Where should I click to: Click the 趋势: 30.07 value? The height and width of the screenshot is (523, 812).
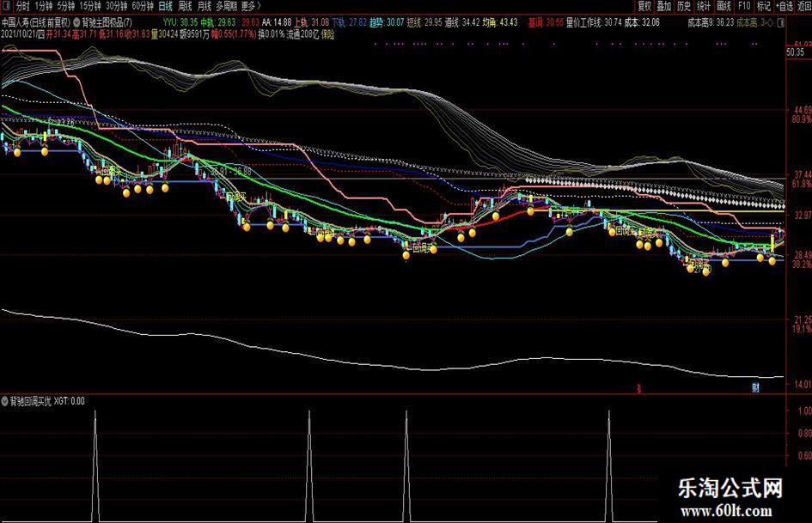click(x=387, y=23)
